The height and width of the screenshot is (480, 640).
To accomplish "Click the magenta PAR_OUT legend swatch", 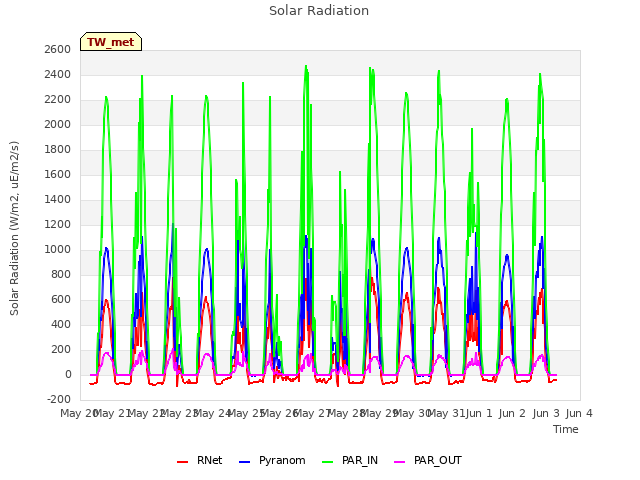I will [400, 462].
